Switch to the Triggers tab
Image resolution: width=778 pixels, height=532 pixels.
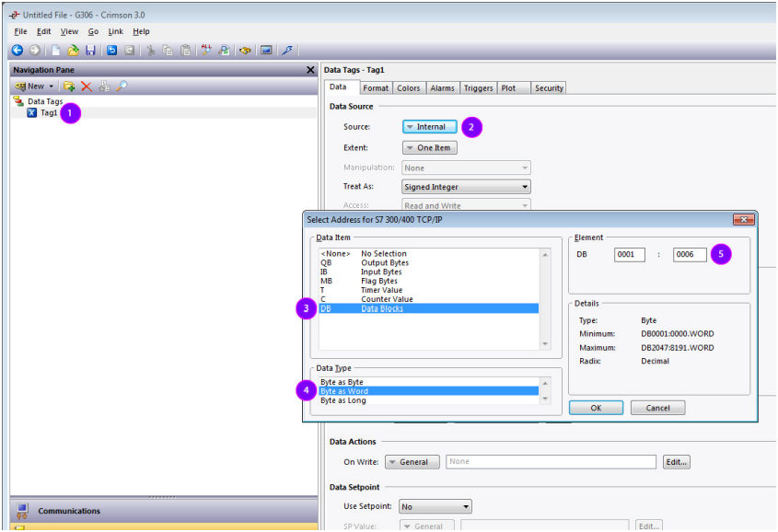click(x=479, y=87)
